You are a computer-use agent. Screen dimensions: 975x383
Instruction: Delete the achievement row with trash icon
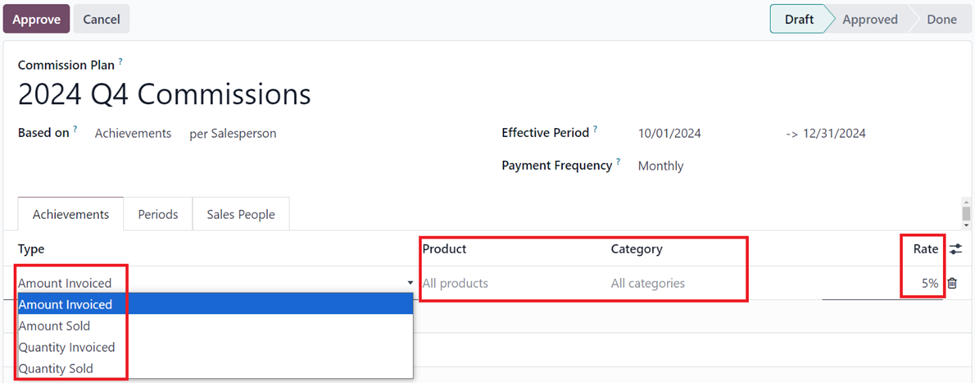tap(952, 284)
